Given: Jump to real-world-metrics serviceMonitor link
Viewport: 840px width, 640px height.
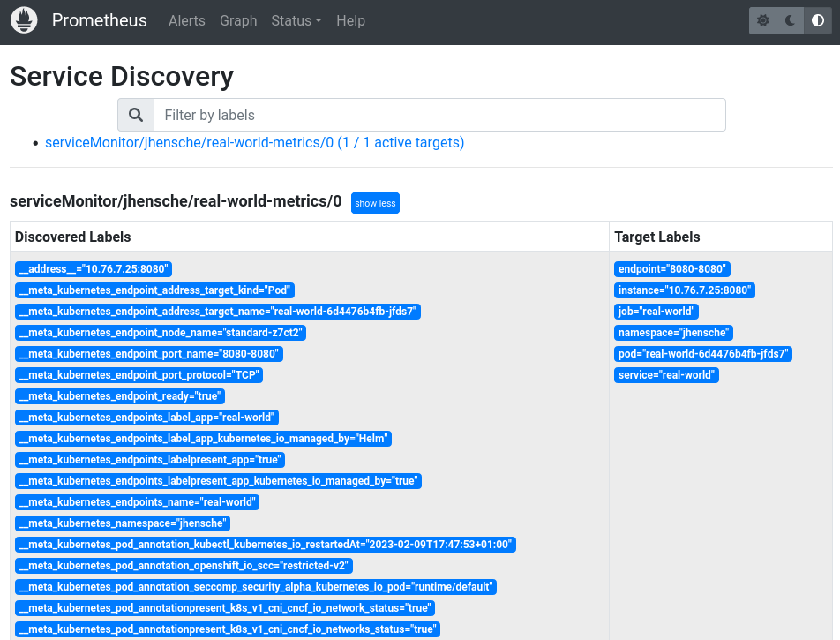Looking at the screenshot, I should pyautogui.click(x=254, y=142).
